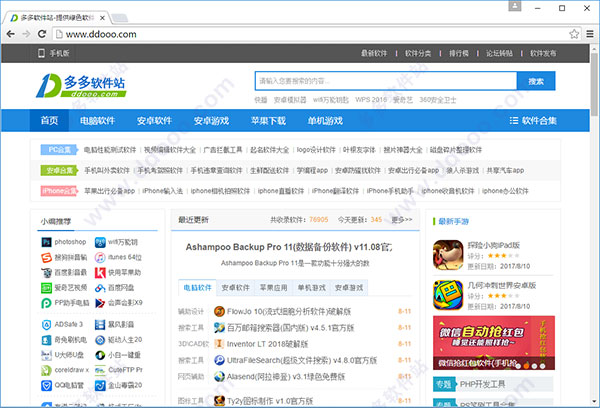
Task: Click the wifi万能钥匙 icon
Action: coord(100,242)
